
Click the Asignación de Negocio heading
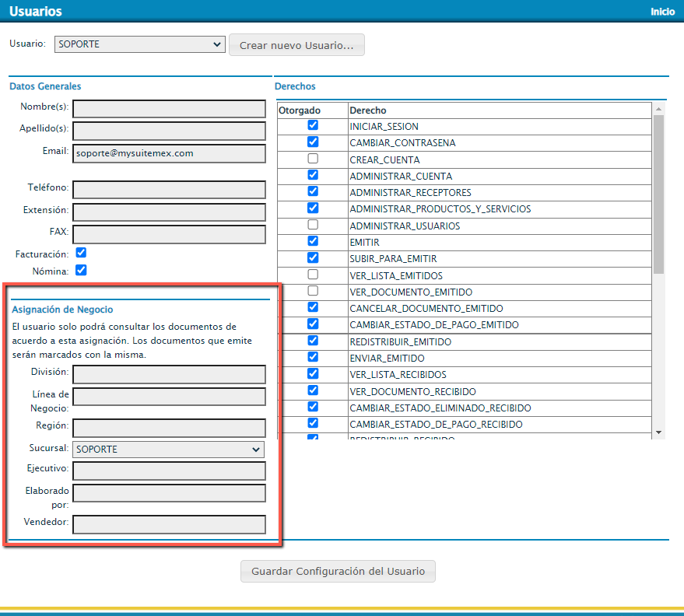[62, 310]
